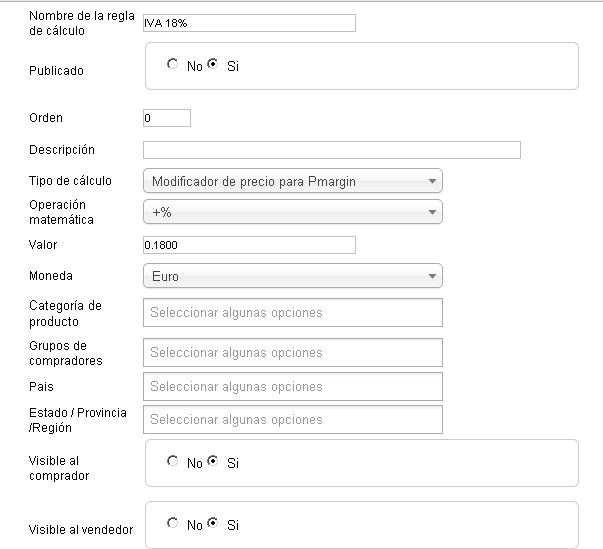Screen dimensions: 603x549
Task: Click the Orden input field
Action: [167, 118]
